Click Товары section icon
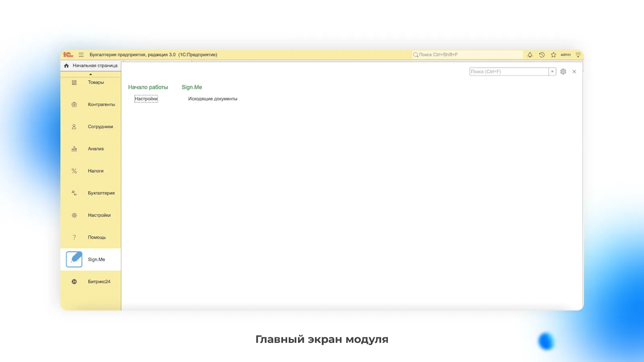 coord(74,82)
